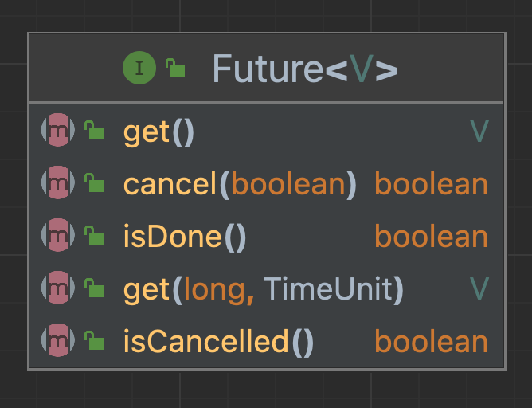
Task: Select the cancel(boolean) method entry
Action: [240, 184]
